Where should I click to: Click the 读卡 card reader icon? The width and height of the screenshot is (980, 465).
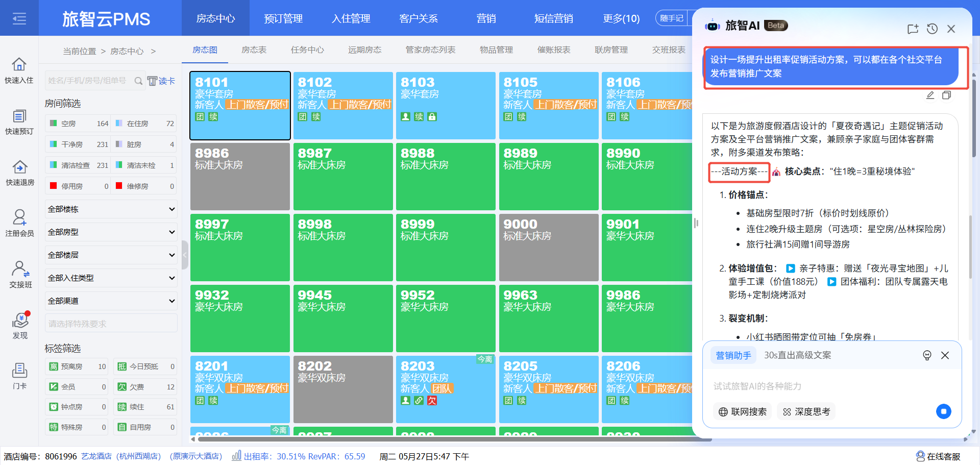click(x=161, y=81)
